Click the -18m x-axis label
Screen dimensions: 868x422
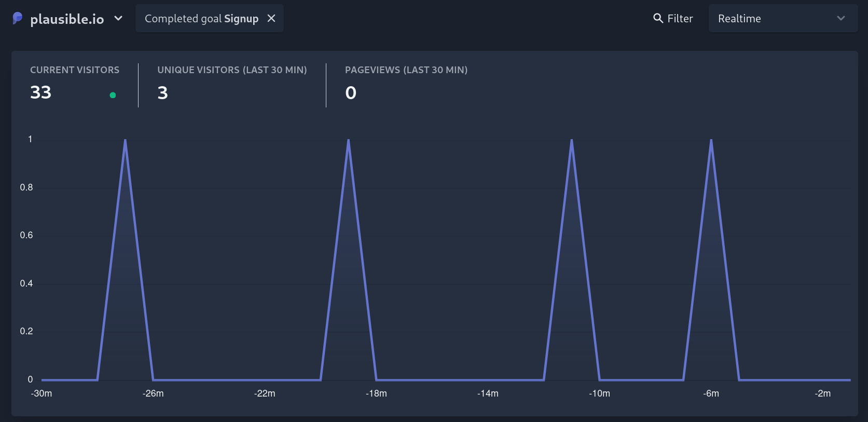coord(376,393)
